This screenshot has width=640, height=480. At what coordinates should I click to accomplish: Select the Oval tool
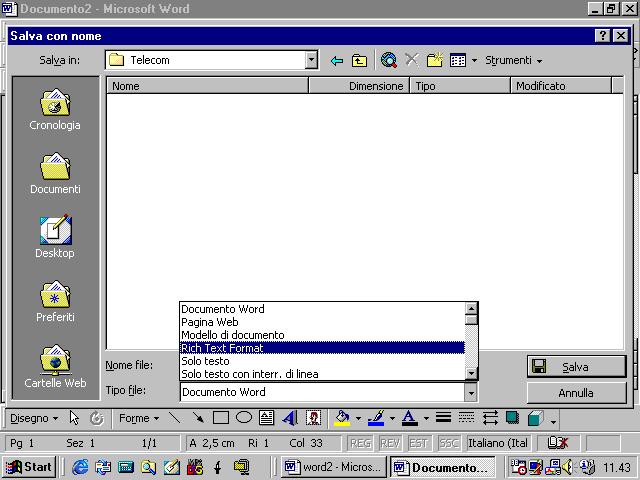244,418
